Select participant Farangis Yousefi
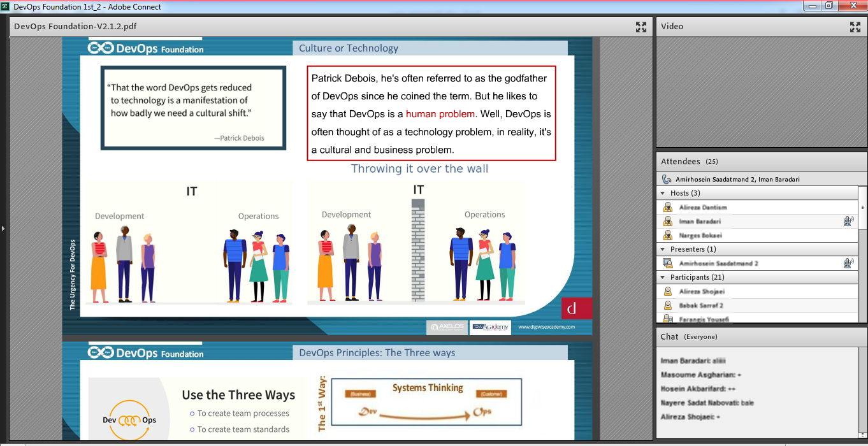 [758, 319]
